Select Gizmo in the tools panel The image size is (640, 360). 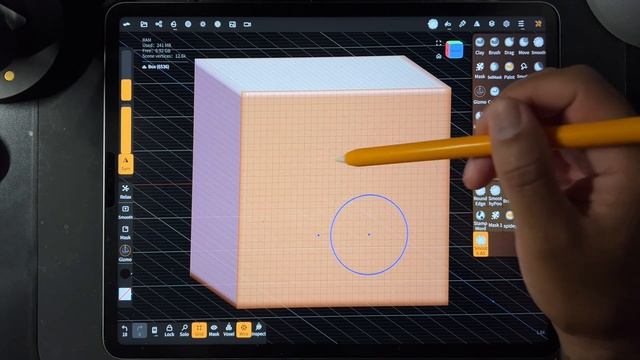pos(480,95)
